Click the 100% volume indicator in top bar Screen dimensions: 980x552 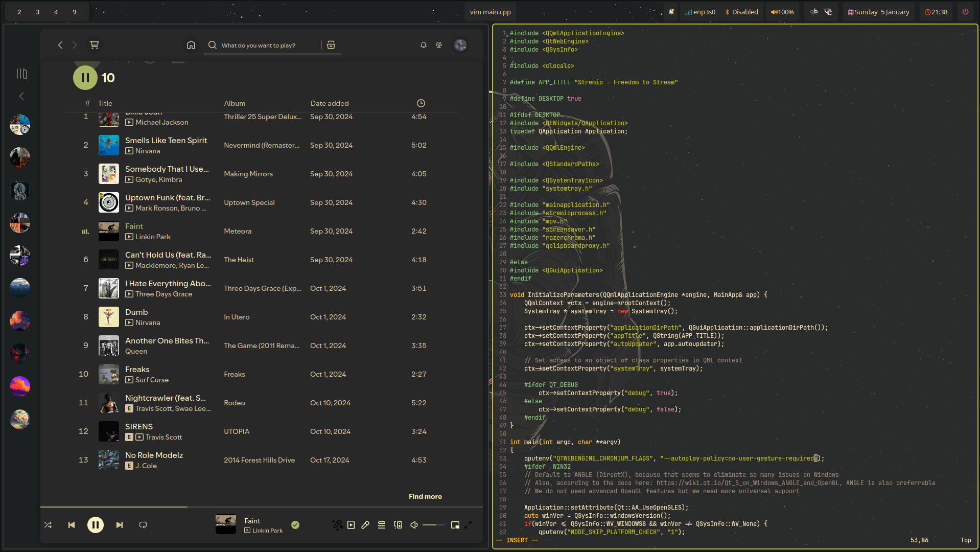pyautogui.click(x=782, y=12)
